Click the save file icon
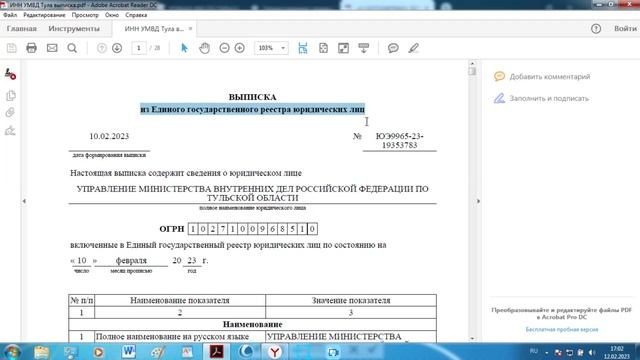Image resolution: width=640 pixels, height=360 pixels. (11, 48)
